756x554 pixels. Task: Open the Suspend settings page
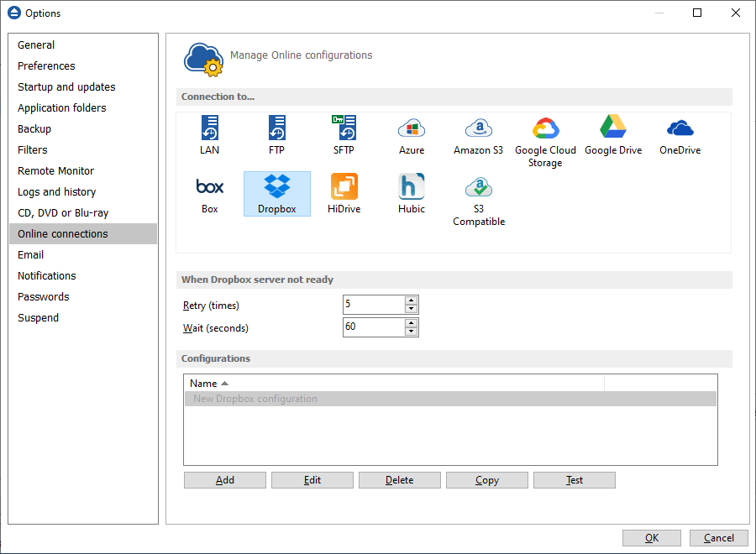point(83,318)
